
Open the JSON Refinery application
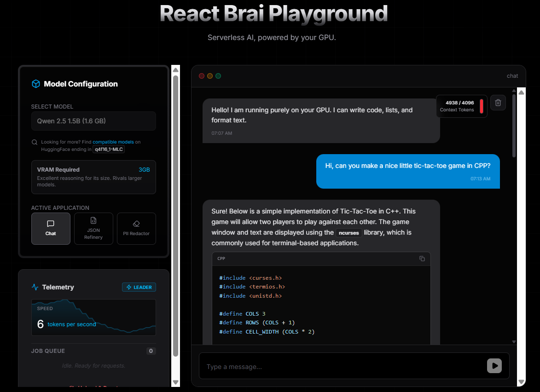[x=93, y=229]
